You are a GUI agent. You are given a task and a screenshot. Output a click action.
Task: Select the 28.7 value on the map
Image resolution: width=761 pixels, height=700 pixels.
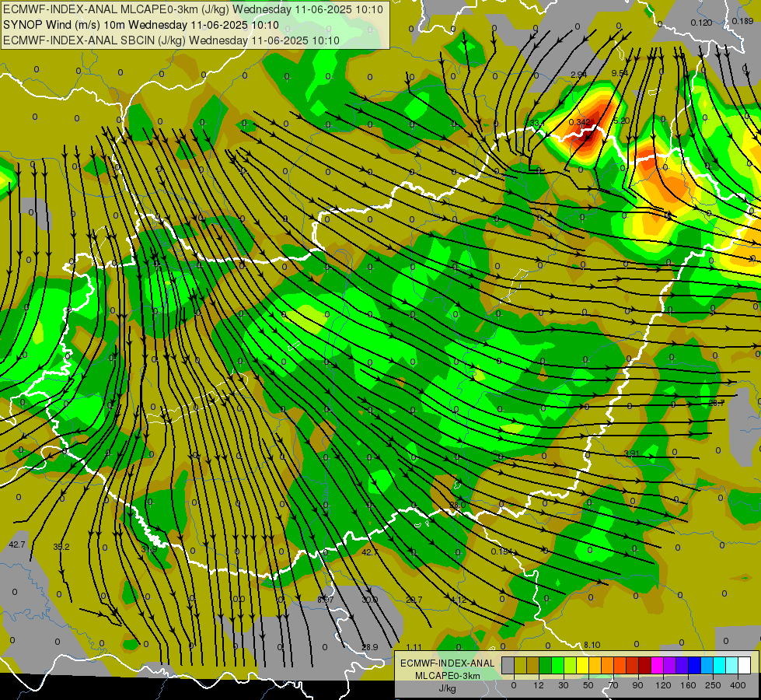pyautogui.click(x=717, y=403)
